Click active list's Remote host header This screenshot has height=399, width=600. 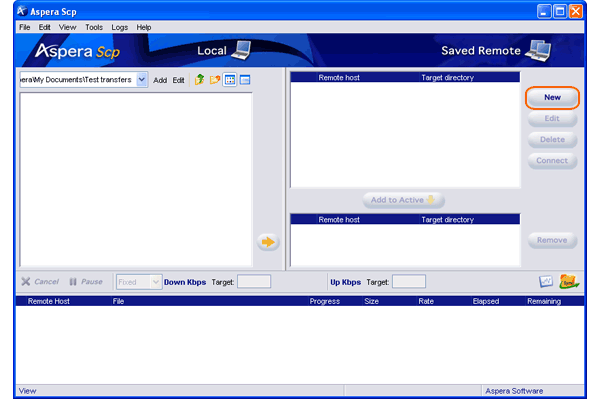point(339,220)
